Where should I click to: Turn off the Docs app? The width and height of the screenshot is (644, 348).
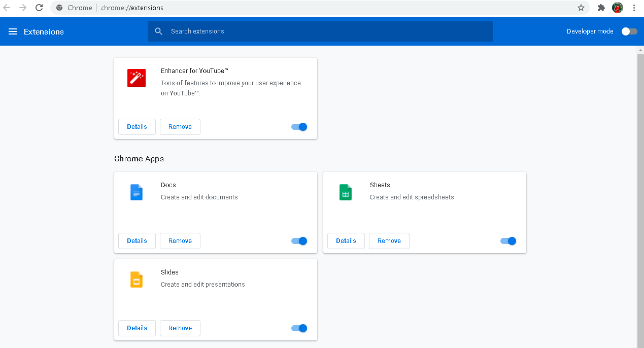pos(299,241)
